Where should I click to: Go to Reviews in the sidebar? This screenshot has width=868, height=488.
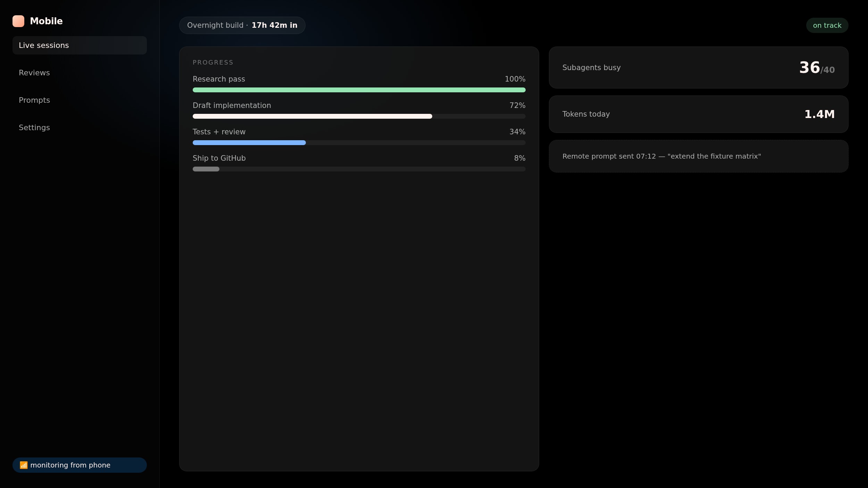(x=80, y=73)
